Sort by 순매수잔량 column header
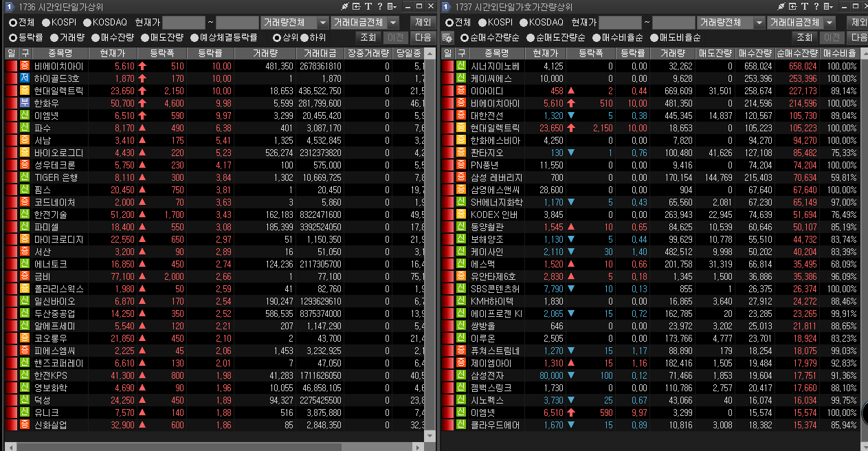 pos(797,54)
